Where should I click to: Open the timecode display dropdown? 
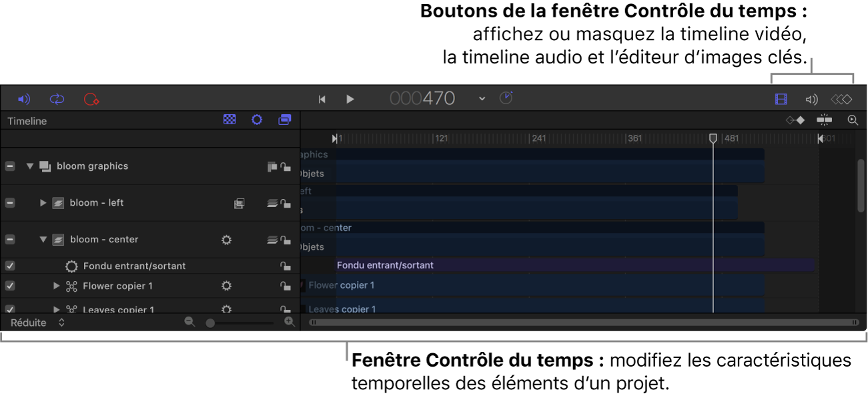tap(482, 97)
